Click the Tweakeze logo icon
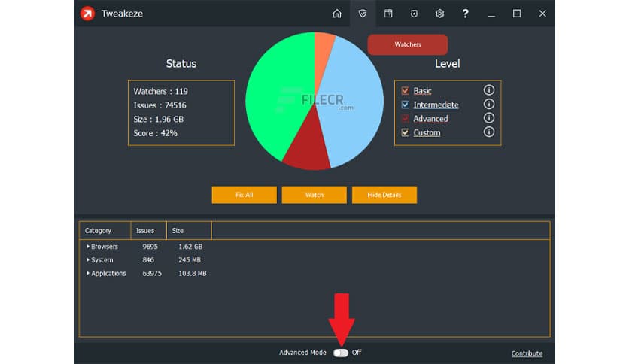Screen dimensions: 629x364 click(87, 14)
